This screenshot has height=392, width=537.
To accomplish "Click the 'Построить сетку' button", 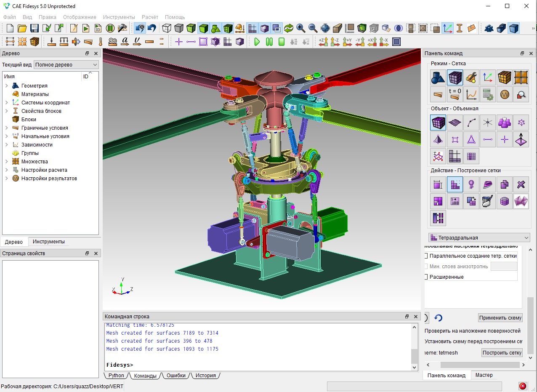I will click(502, 353).
